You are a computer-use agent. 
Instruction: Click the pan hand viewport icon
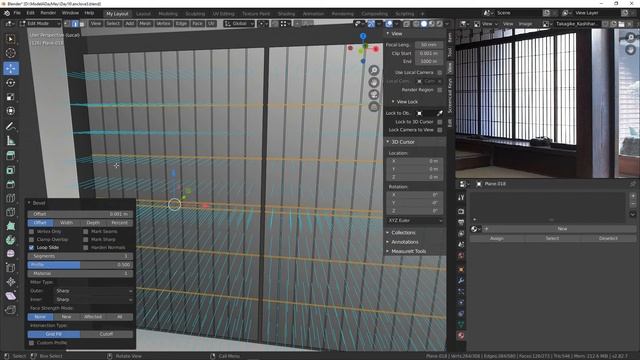(x=374, y=83)
